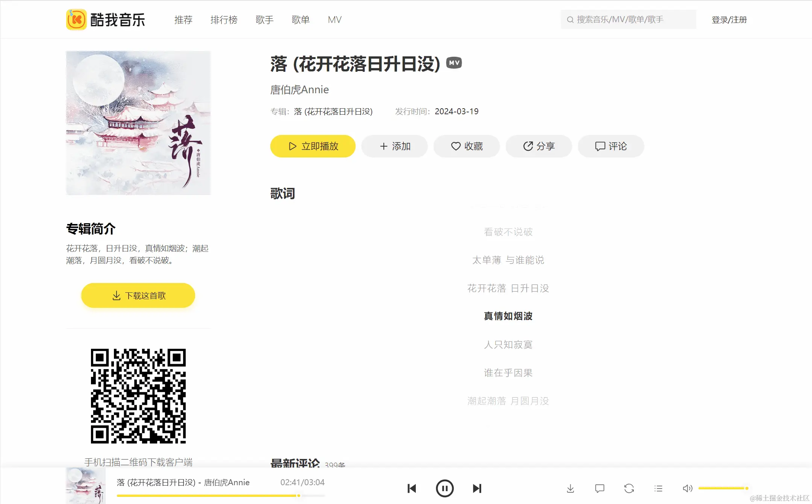Skip to the previous track

click(x=412, y=488)
